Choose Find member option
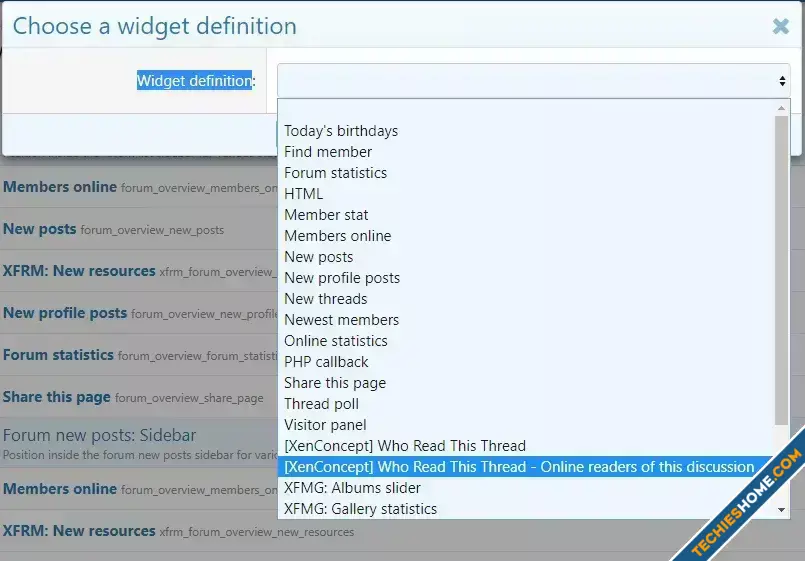 coord(526,152)
